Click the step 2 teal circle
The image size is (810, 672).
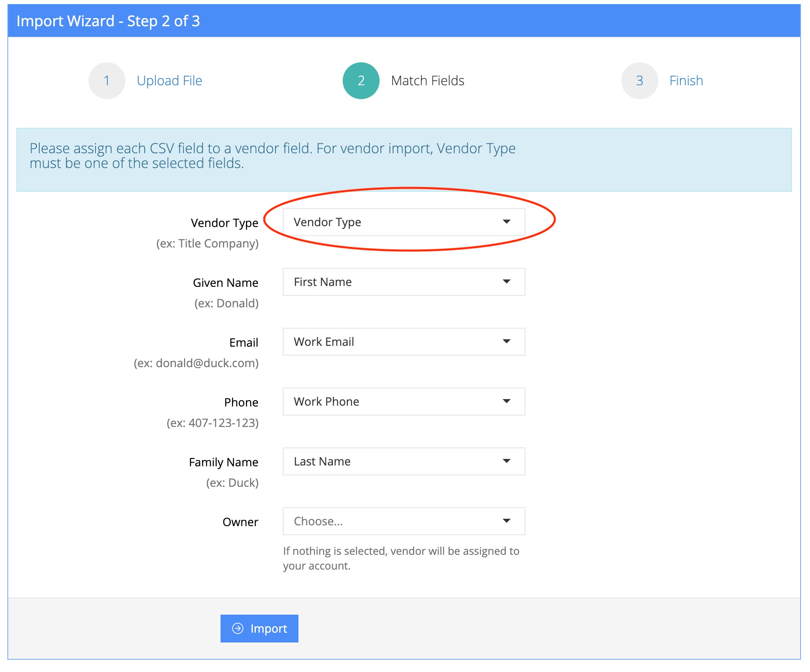point(361,81)
